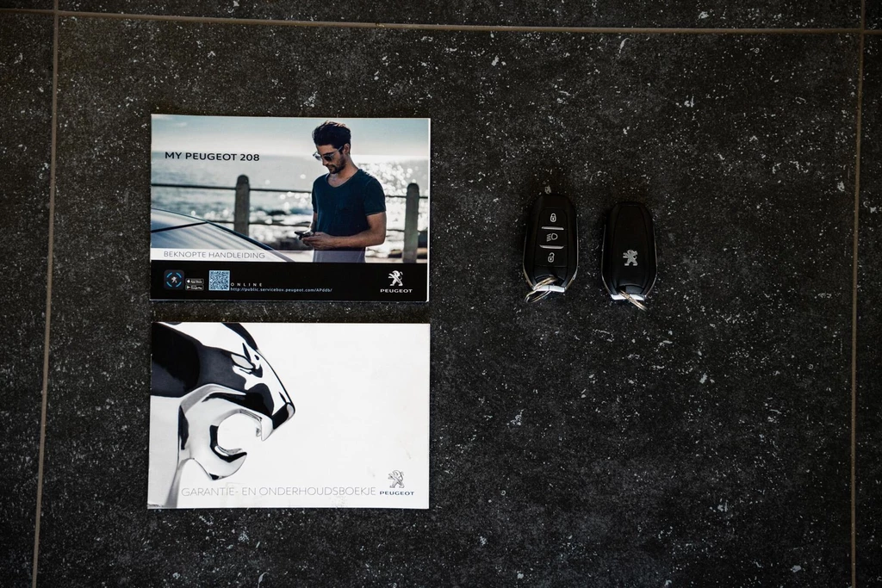
Task: Click the Google Play badge
Action: [195, 286]
